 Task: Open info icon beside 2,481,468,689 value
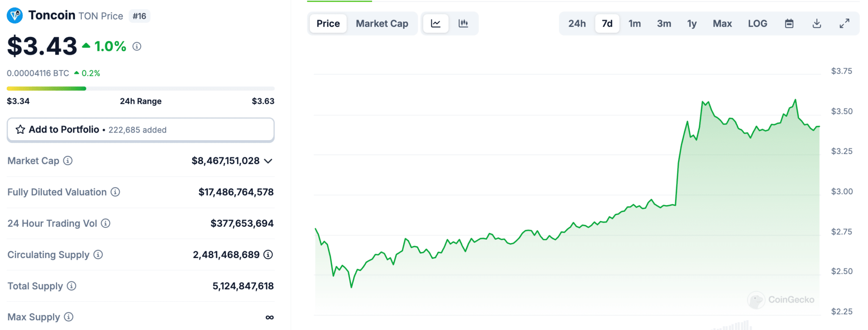coord(268,255)
